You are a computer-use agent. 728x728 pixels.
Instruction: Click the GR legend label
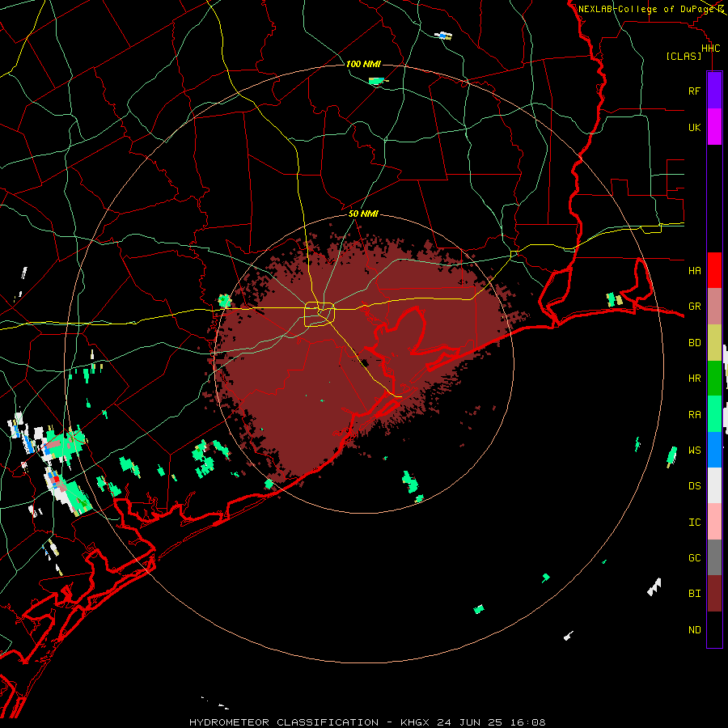(x=694, y=307)
